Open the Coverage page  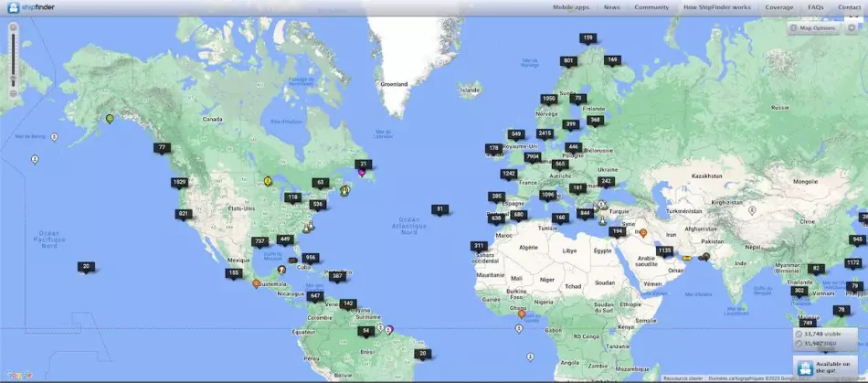778,7
